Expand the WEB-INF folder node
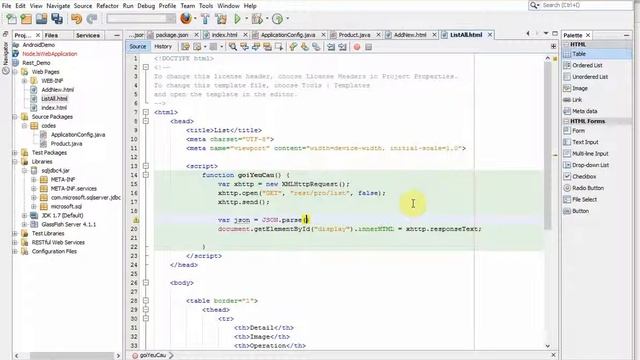640x360 pixels. [x=24, y=81]
